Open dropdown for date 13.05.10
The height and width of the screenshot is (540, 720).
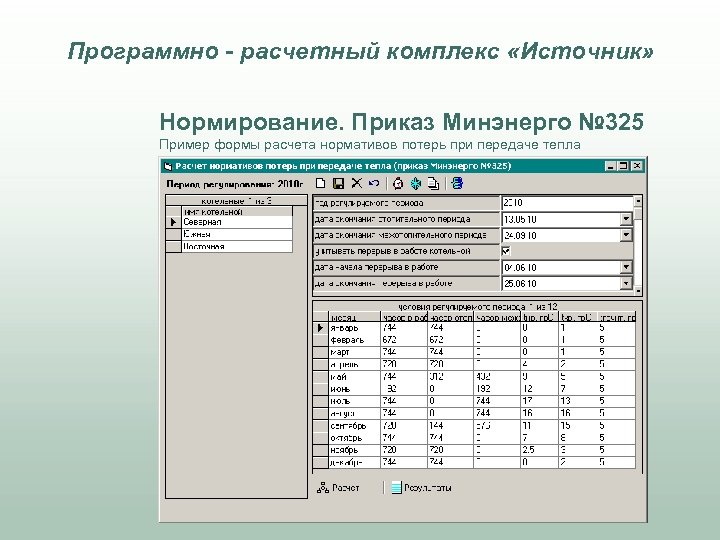point(626,219)
